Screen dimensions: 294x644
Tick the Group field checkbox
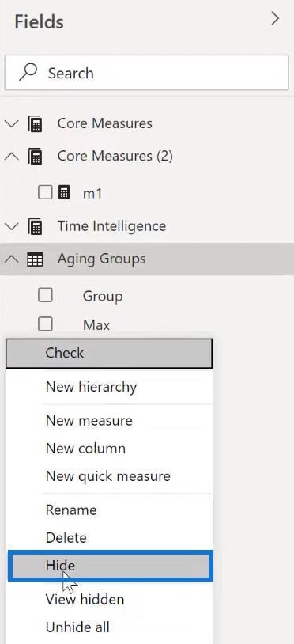[x=45, y=294]
